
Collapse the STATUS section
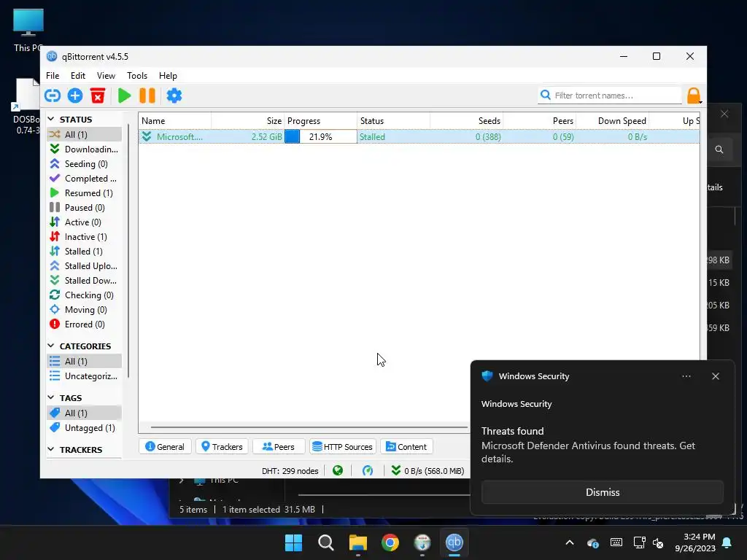[51, 119]
